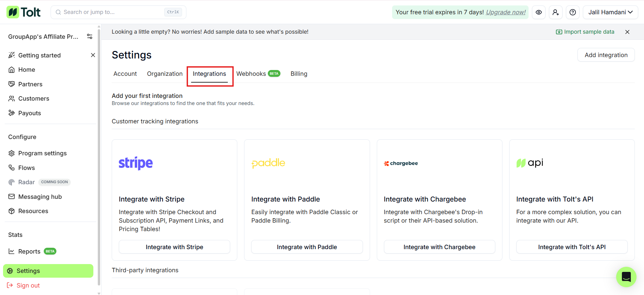This screenshot has height=295, width=644.
Task: Click Sign out in sidebar
Action: point(23,285)
